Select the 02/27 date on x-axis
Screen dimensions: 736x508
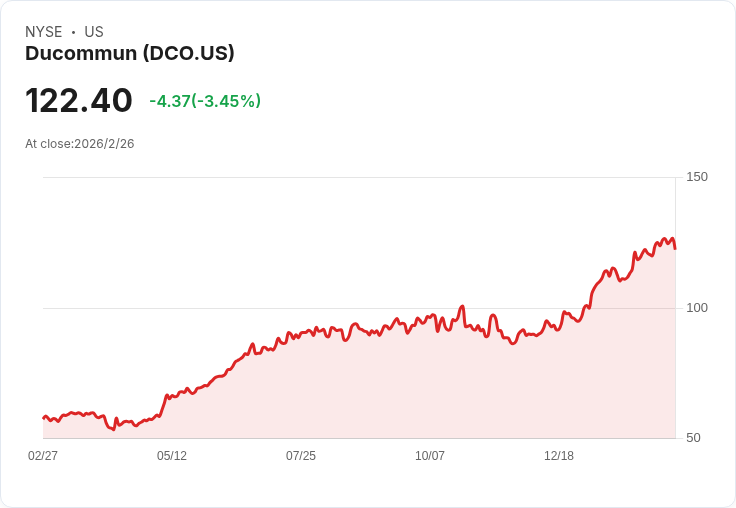43,456
